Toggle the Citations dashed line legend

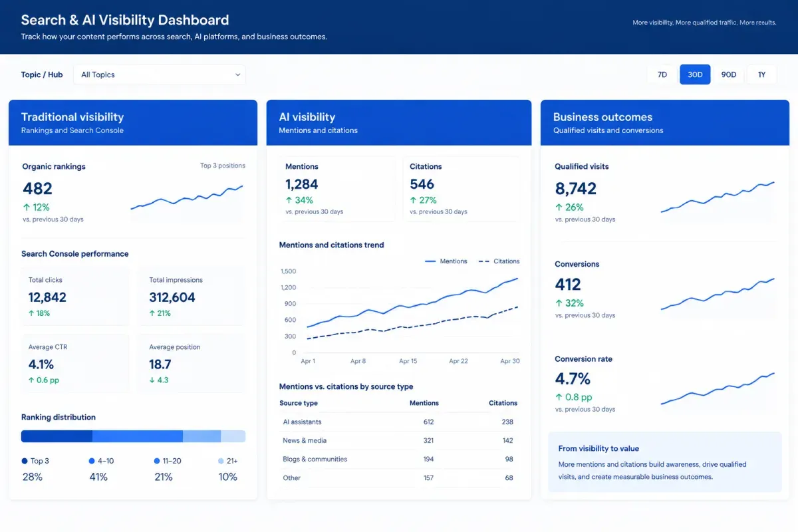(x=499, y=261)
